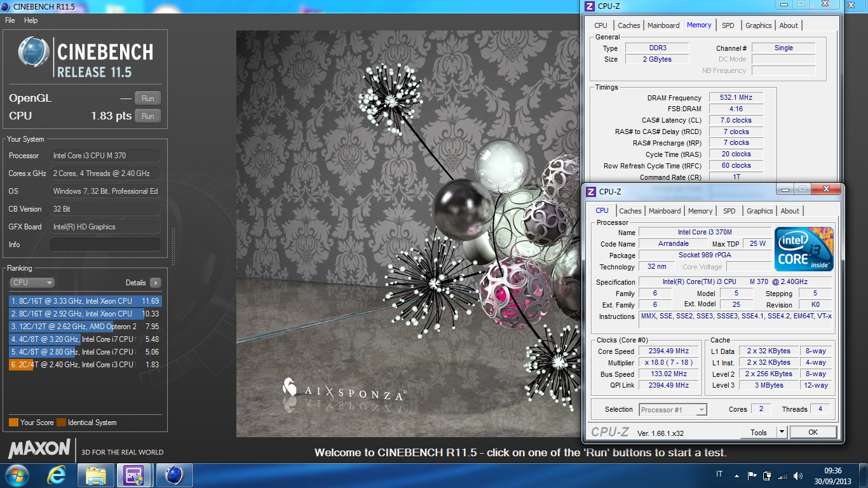The image size is (868, 488).
Task: Click the Tools button in CPU-Z
Action: coord(759,432)
